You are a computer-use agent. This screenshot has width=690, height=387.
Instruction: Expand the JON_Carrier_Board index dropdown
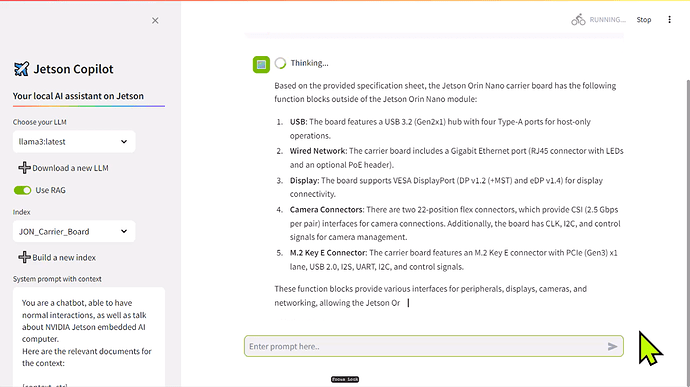(x=74, y=232)
